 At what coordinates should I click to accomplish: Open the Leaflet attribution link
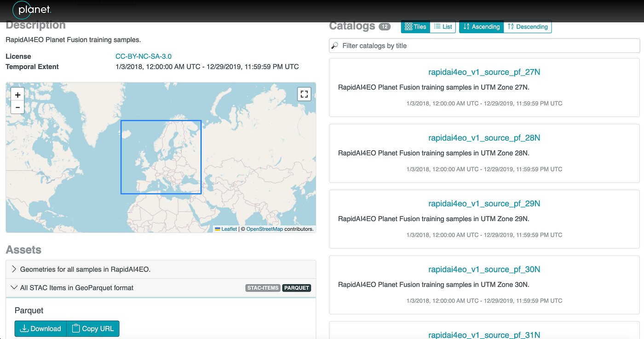click(x=226, y=229)
